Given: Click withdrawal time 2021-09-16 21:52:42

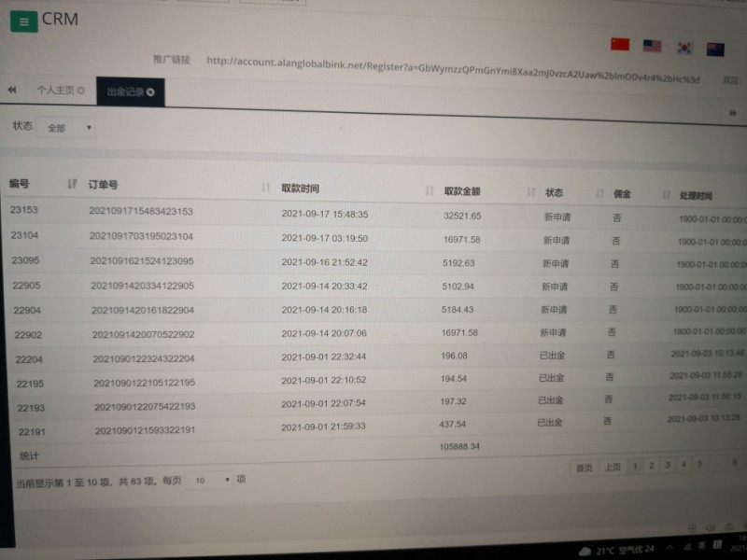Looking at the screenshot, I should coord(324,262).
